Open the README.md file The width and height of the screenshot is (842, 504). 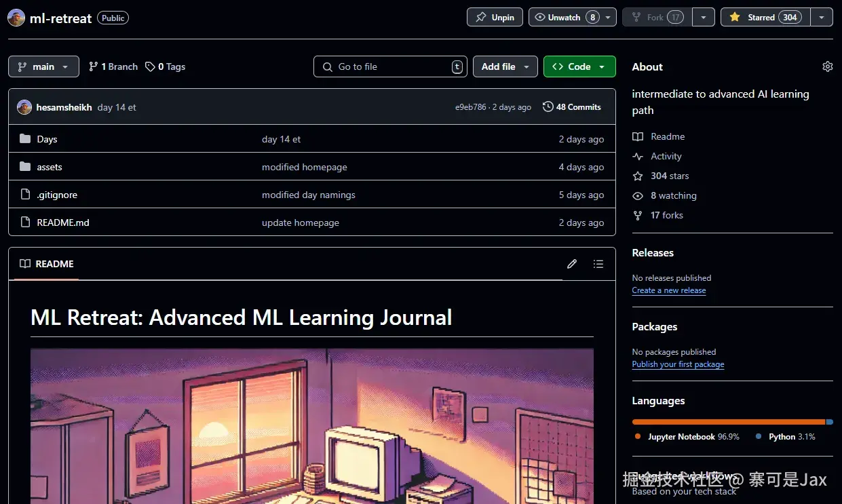click(63, 222)
